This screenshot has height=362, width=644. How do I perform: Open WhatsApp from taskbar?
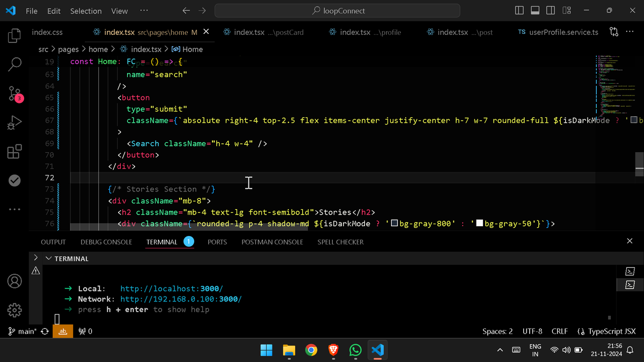pos(355,350)
